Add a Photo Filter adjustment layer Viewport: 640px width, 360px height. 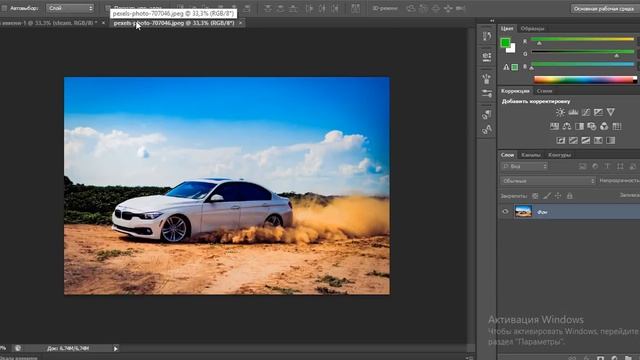click(x=591, y=126)
